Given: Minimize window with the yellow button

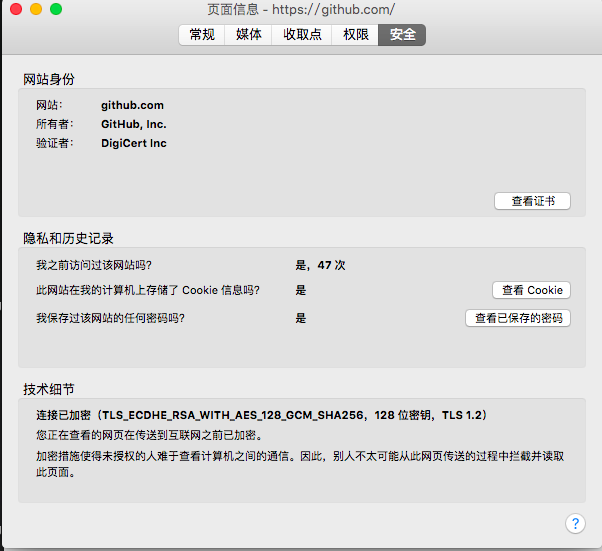Looking at the screenshot, I should tap(36, 9).
